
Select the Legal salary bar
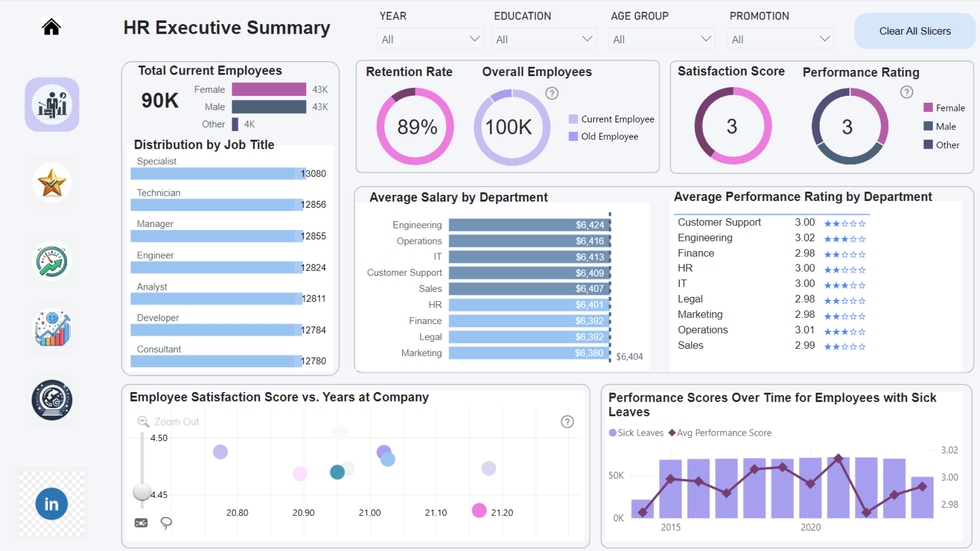[529, 337]
